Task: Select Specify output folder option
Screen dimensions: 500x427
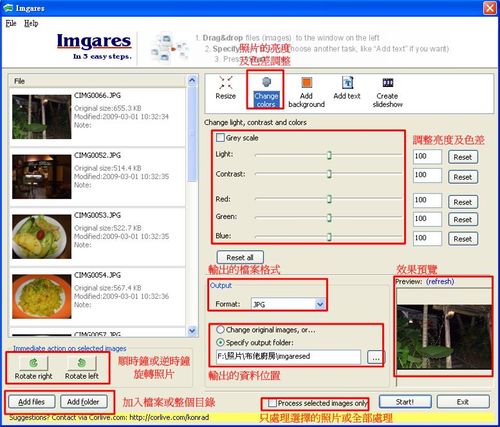Action: click(220, 342)
